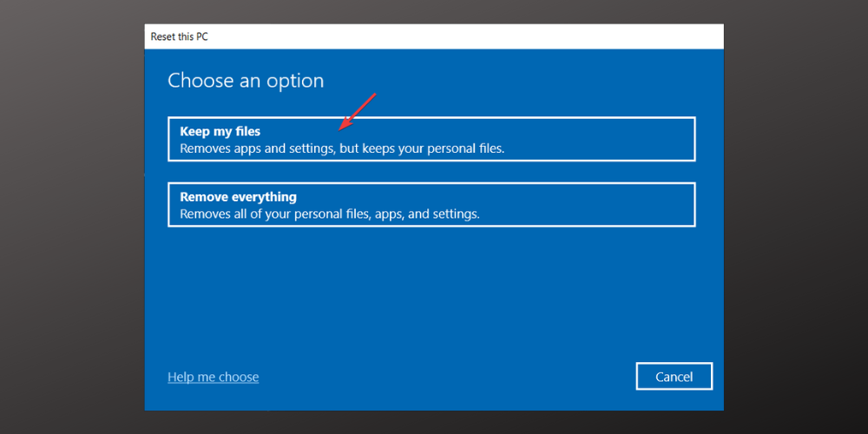Open the Help me choose link
868x434 pixels.
(x=213, y=377)
